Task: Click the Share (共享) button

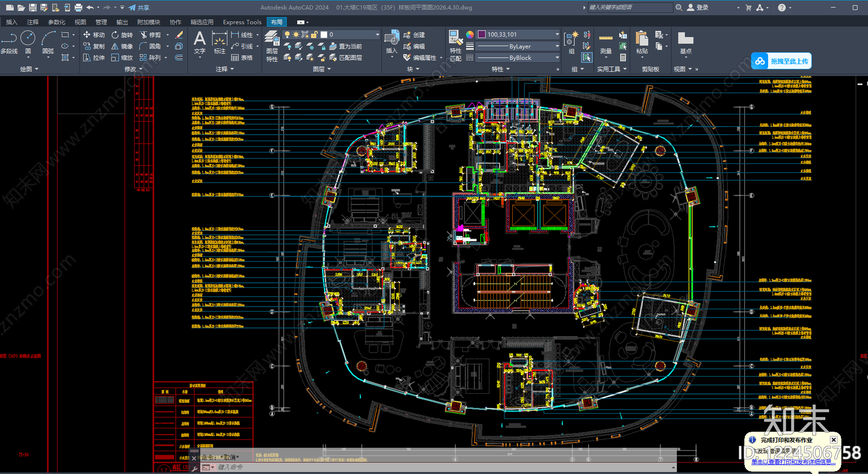Action: [139, 8]
